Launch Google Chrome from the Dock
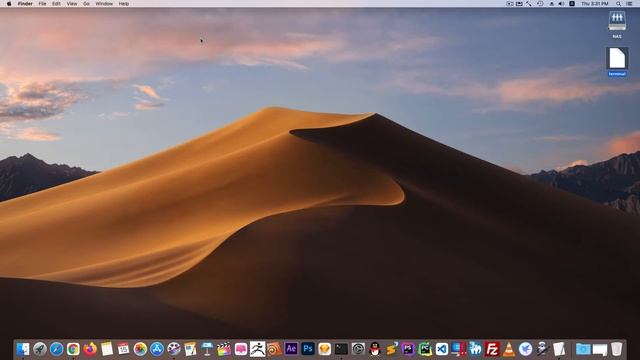 tap(73, 349)
